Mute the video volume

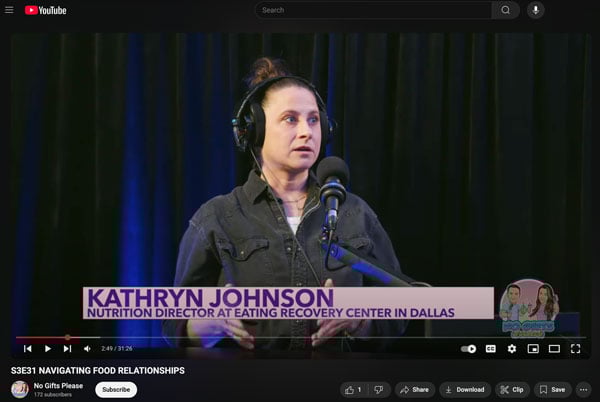point(87,349)
